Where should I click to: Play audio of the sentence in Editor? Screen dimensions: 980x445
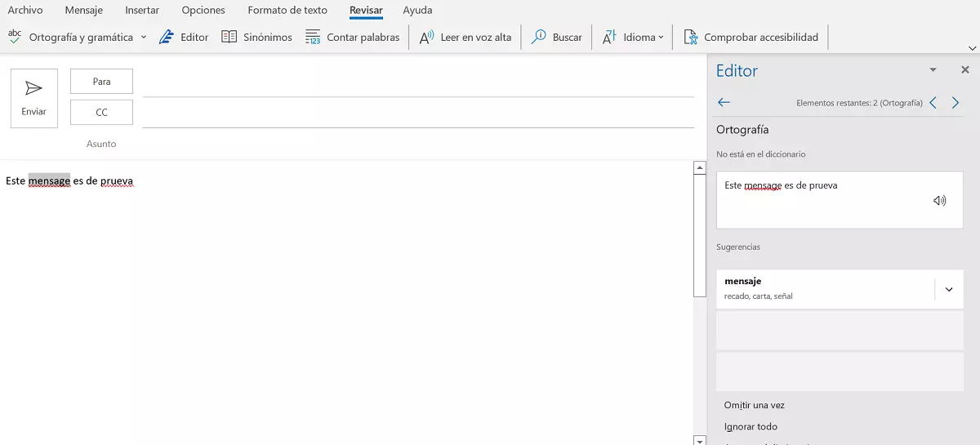[x=939, y=200]
